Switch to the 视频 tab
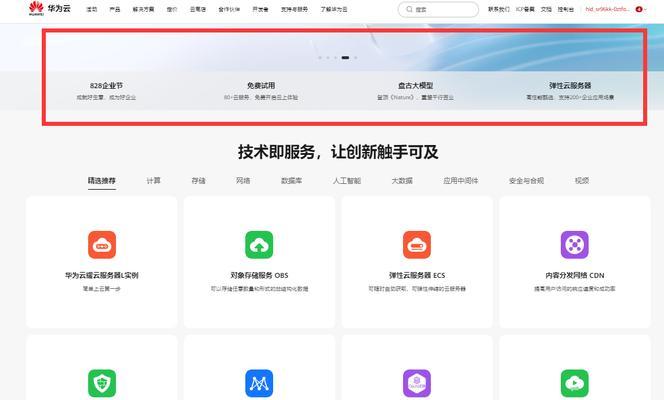 tap(582, 181)
